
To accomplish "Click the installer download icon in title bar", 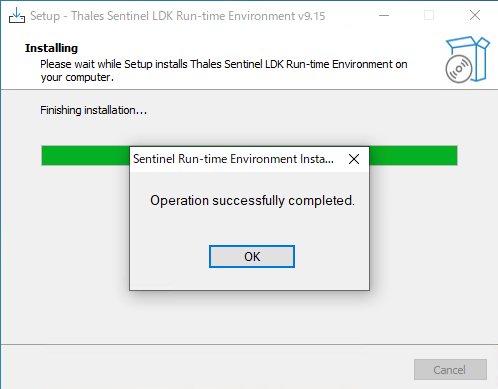I will (17, 15).
